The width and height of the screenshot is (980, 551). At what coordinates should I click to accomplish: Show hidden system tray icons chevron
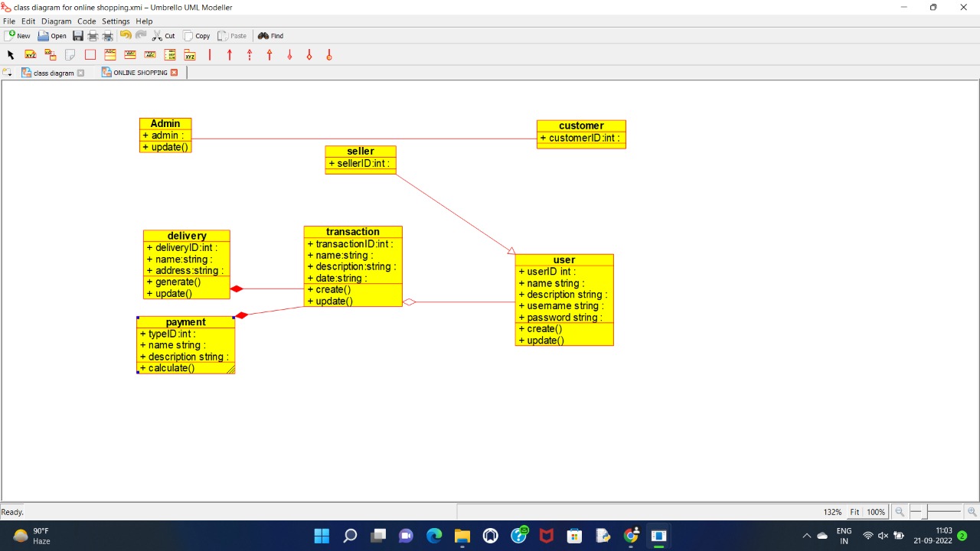(x=806, y=536)
